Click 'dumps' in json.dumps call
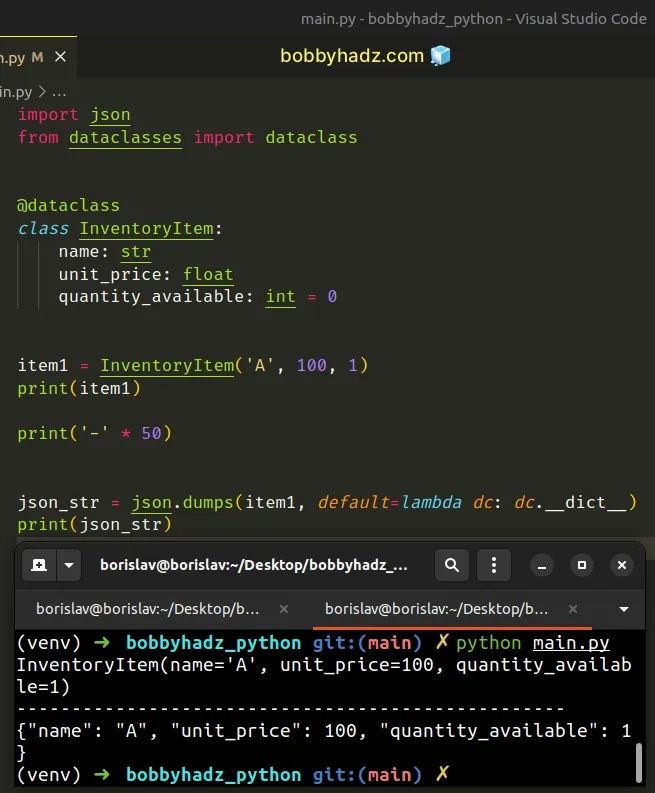655x793 pixels. (208, 502)
